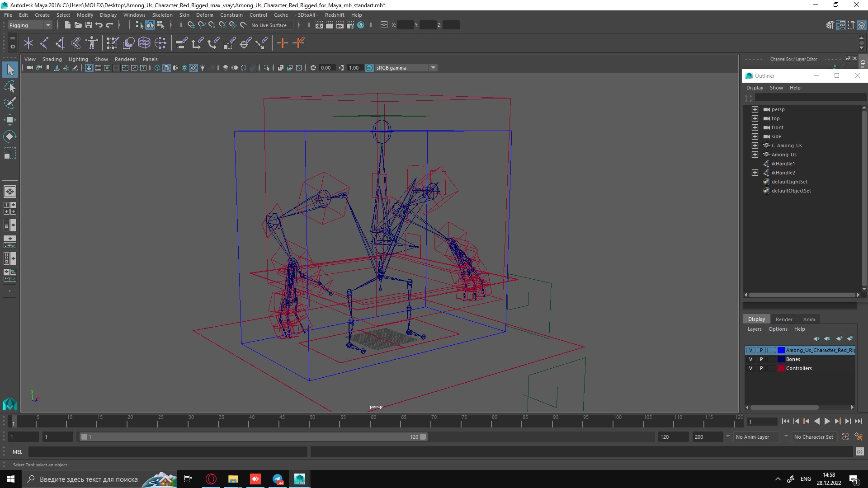Go to start of playback range
868x488 pixels.
(x=785, y=421)
